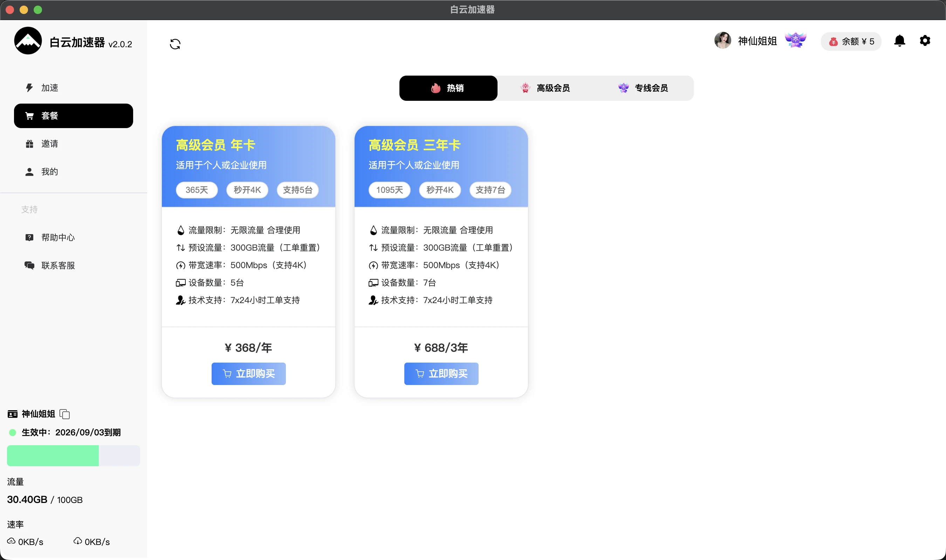
Task: Click the user avatar photo
Action: (722, 40)
